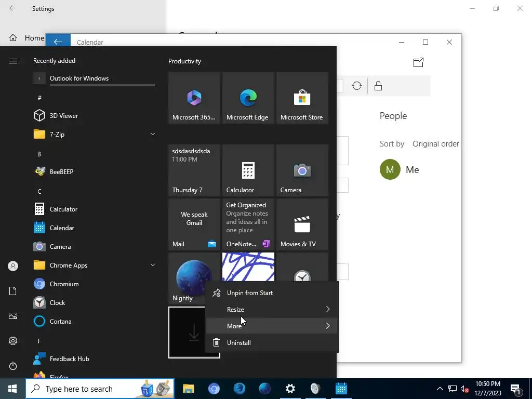Click Outlook for Windows in Recently added
Image resolution: width=532 pixels, height=399 pixels.
click(95, 78)
